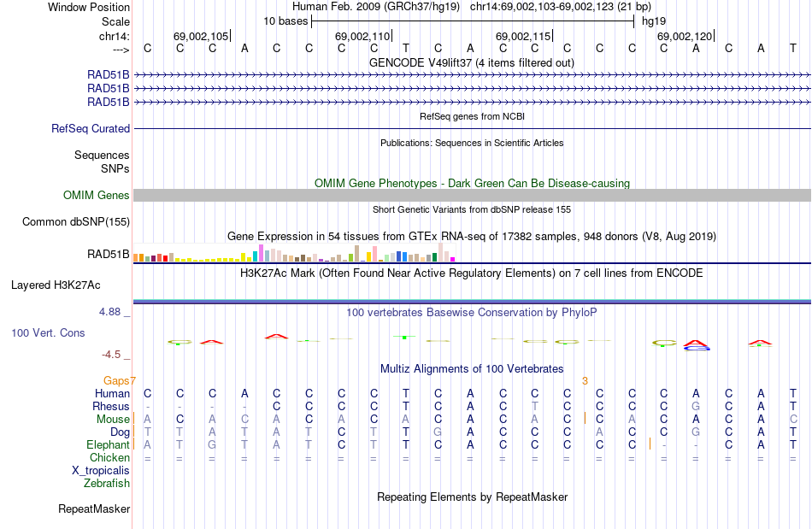The width and height of the screenshot is (812, 529).
Task: Open the H3K27Ac Mark ENCODE track title
Action: (472, 273)
